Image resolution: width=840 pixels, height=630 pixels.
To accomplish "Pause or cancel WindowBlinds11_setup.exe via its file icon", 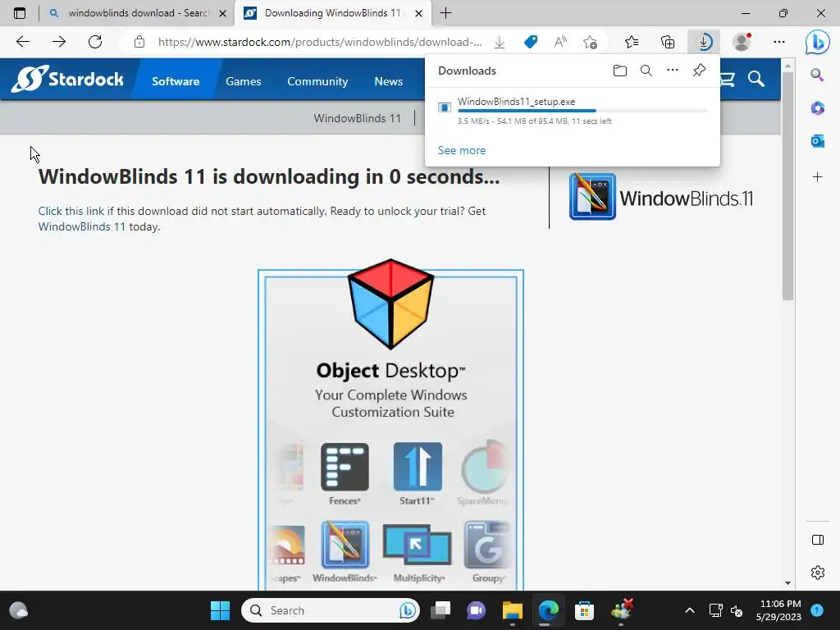I will tap(444, 107).
